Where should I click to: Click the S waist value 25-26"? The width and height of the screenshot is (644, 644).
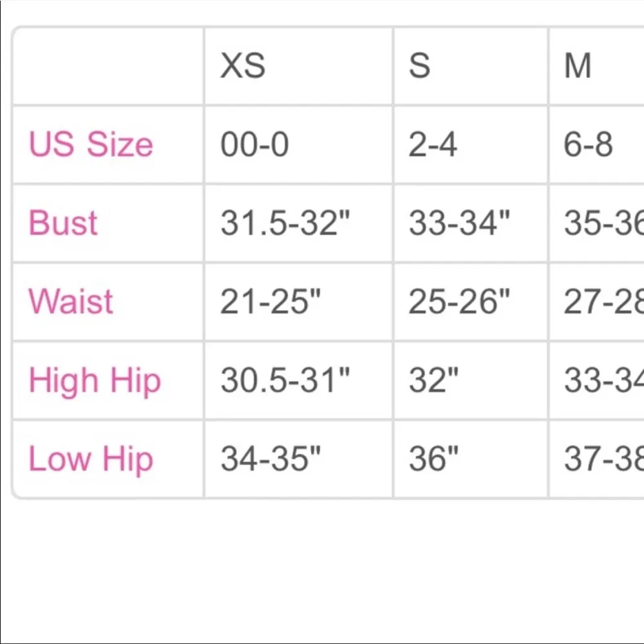(459, 301)
